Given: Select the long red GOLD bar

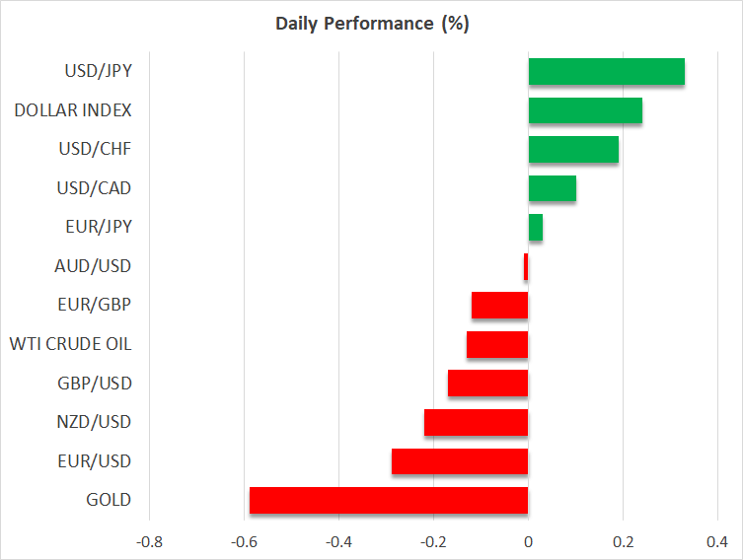Looking at the screenshot, I should pos(389,500).
